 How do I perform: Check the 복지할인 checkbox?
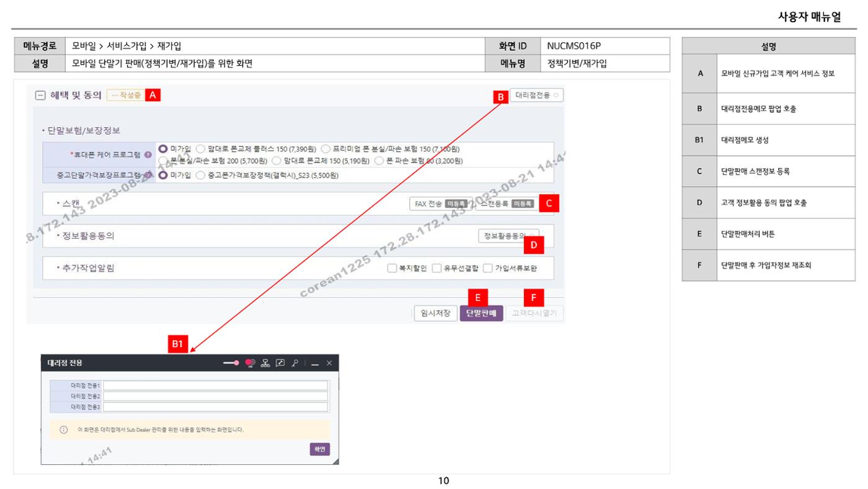pyautogui.click(x=392, y=269)
